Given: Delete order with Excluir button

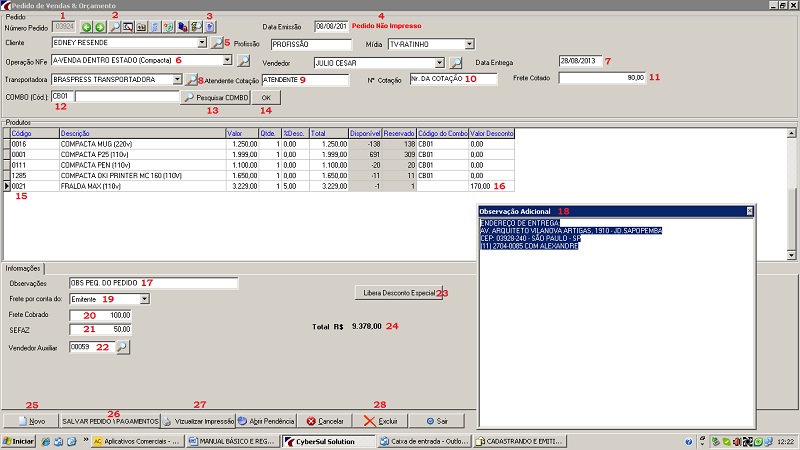Looking at the screenshot, I should (x=381, y=421).
